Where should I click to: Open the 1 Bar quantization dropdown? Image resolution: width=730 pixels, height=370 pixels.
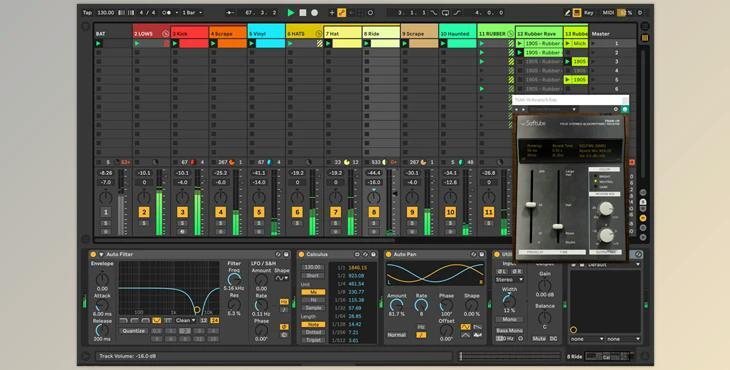click(192, 13)
